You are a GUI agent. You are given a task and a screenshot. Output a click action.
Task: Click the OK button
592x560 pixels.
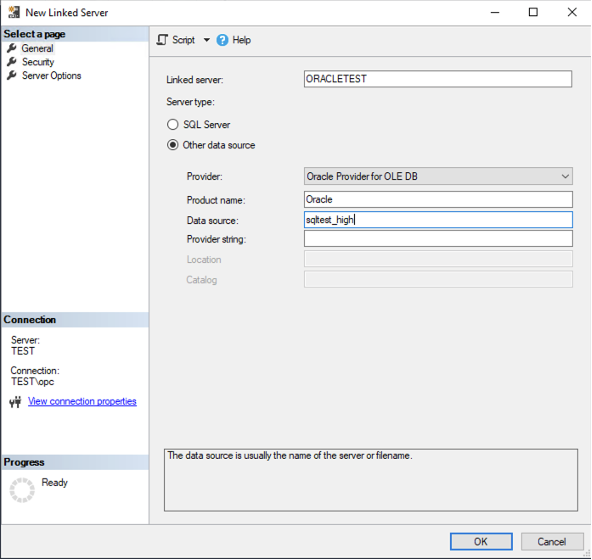pyautogui.click(x=481, y=542)
